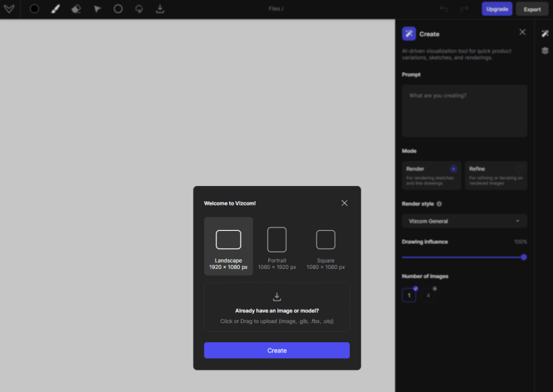Select the Lasso selection tool
This screenshot has width=553, height=392.
(x=139, y=9)
